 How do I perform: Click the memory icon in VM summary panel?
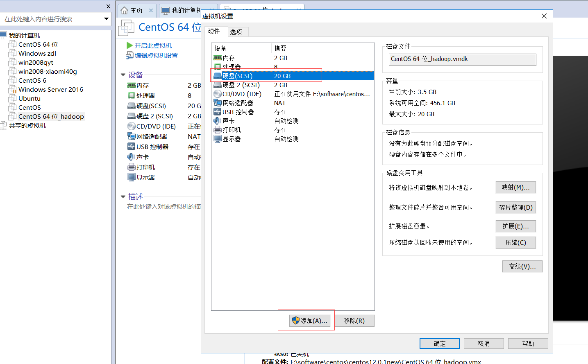131,85
